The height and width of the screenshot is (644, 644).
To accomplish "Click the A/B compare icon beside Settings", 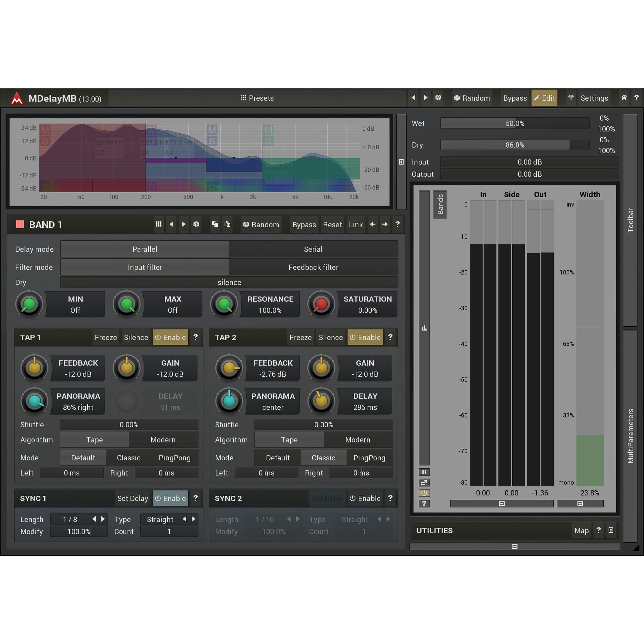I will coord(571,98).
